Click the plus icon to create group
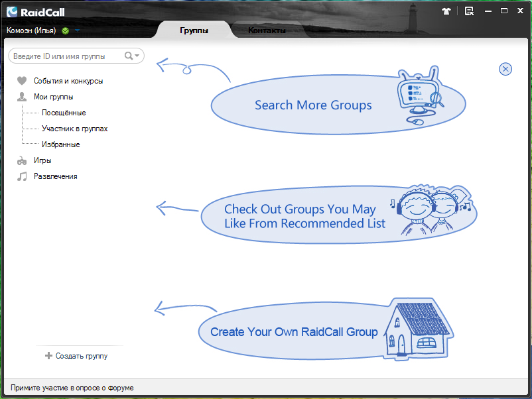Image resolution: width=532 pixels, height=399 pixels. click(48, 356)
